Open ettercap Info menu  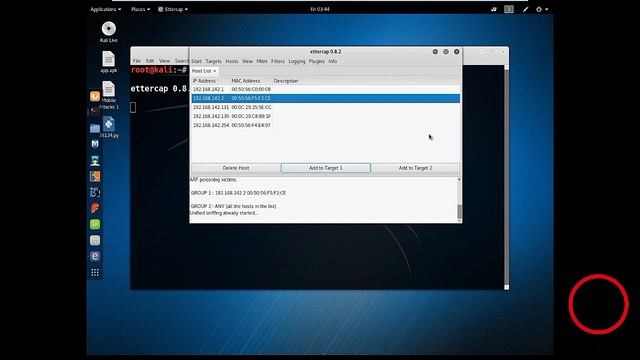coord(333,61)
